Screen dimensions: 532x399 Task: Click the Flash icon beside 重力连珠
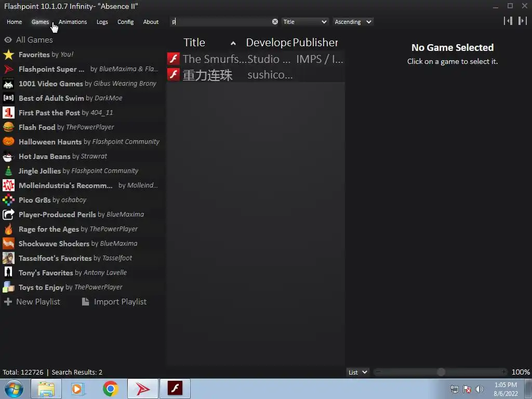point(174,74)
